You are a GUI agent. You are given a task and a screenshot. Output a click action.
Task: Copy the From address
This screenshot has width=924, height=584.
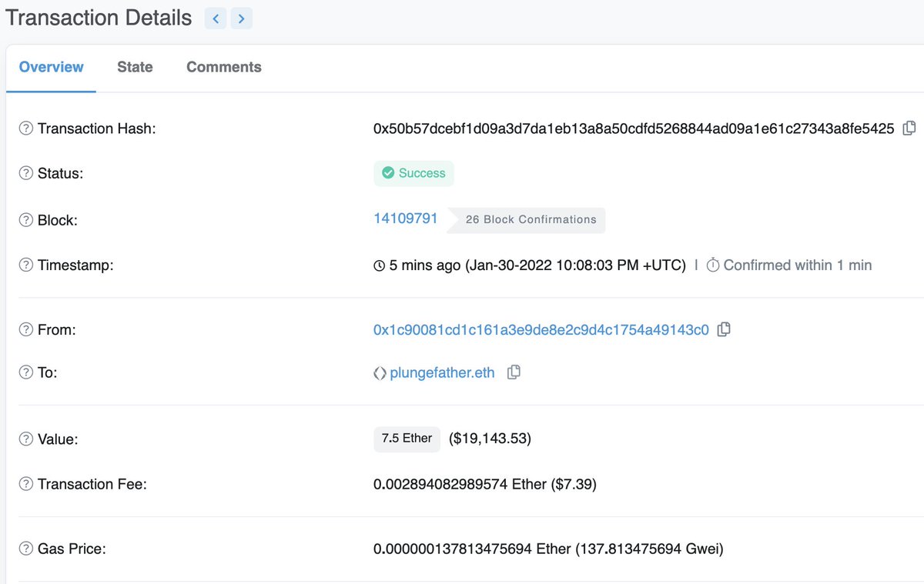[723, 329]
